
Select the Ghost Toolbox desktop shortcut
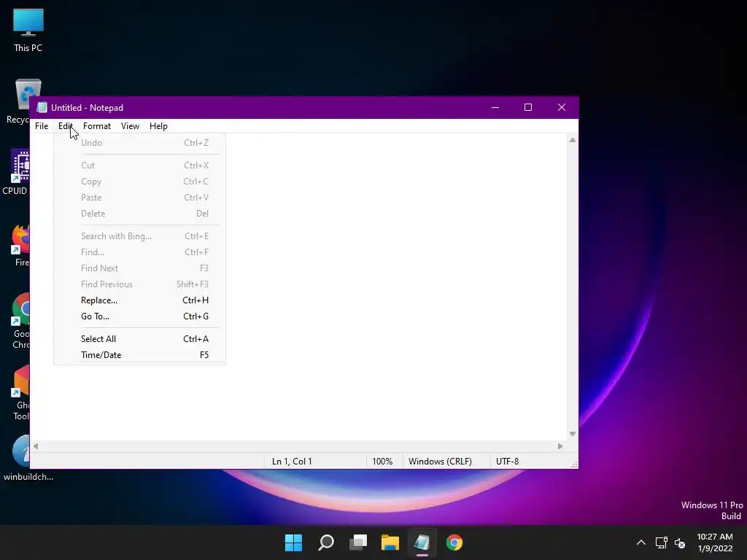[21, 393]
